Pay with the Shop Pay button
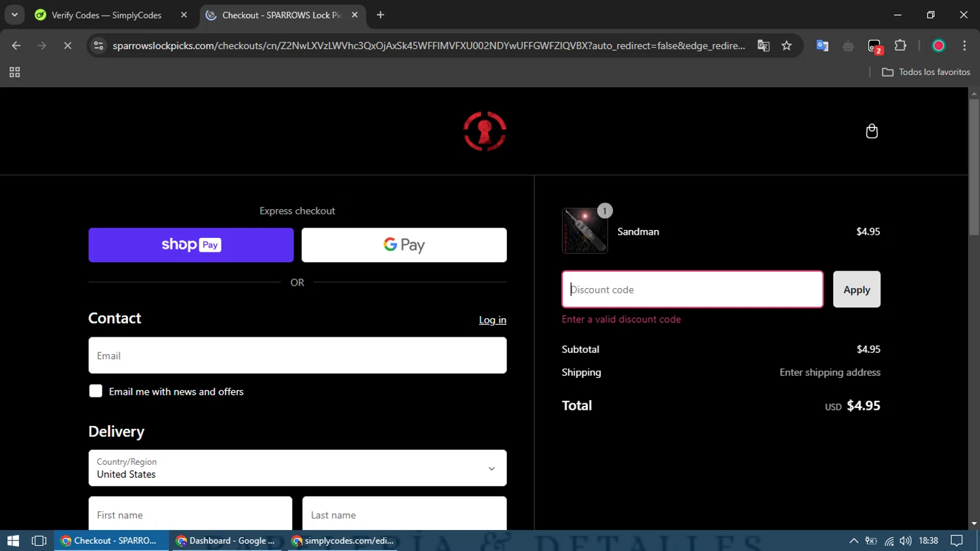 (x=191, y=245)
